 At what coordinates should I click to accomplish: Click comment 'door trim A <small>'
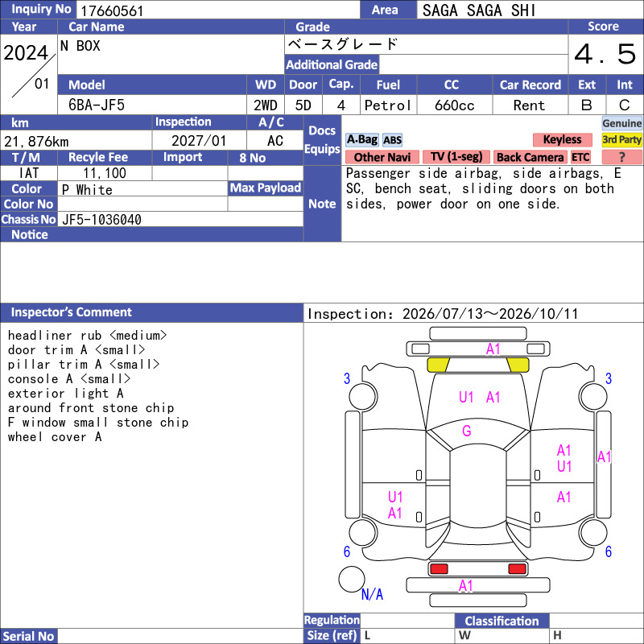click(x=76, y=350)
